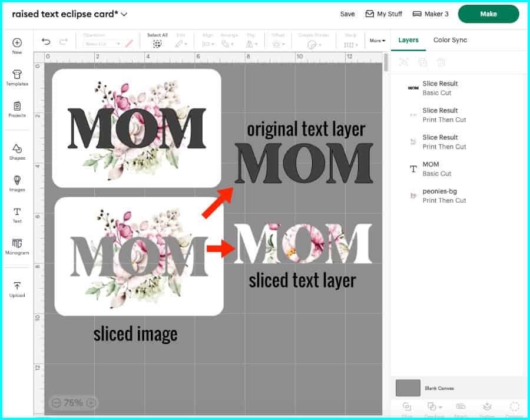Expand the More toolbar menu
530x420 pixels.
(377, 41)
